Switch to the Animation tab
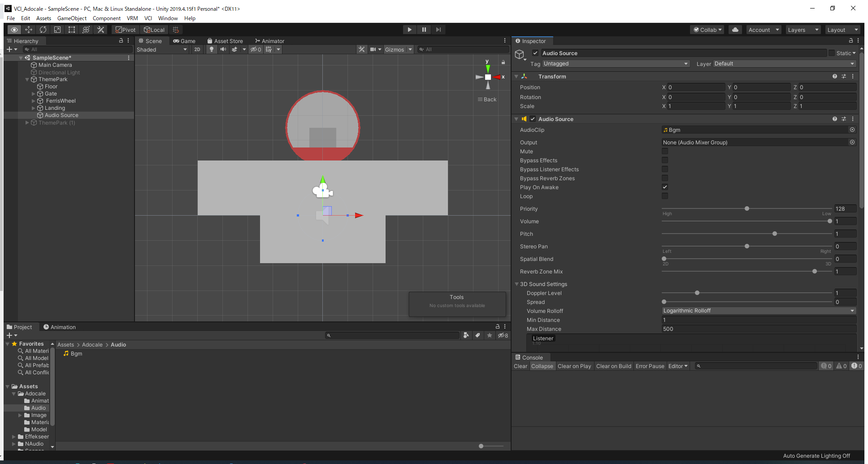This screenshot has height=464, width=868. pos(59,327)
